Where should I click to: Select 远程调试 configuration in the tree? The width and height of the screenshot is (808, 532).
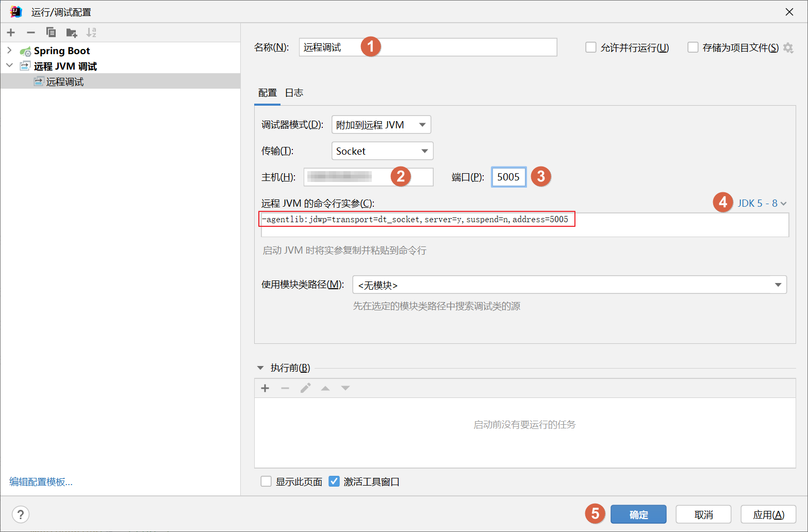(x=64, y=81)
